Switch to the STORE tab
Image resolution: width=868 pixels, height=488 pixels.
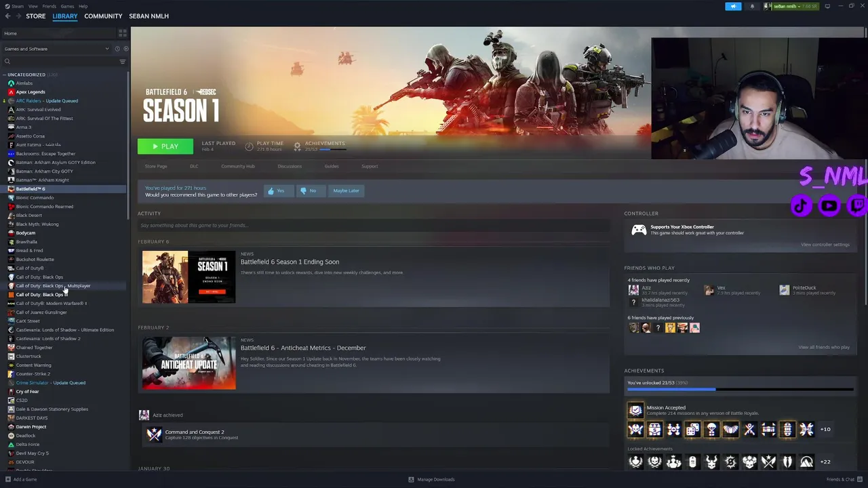pyautogui.click(x=36, y=16)
